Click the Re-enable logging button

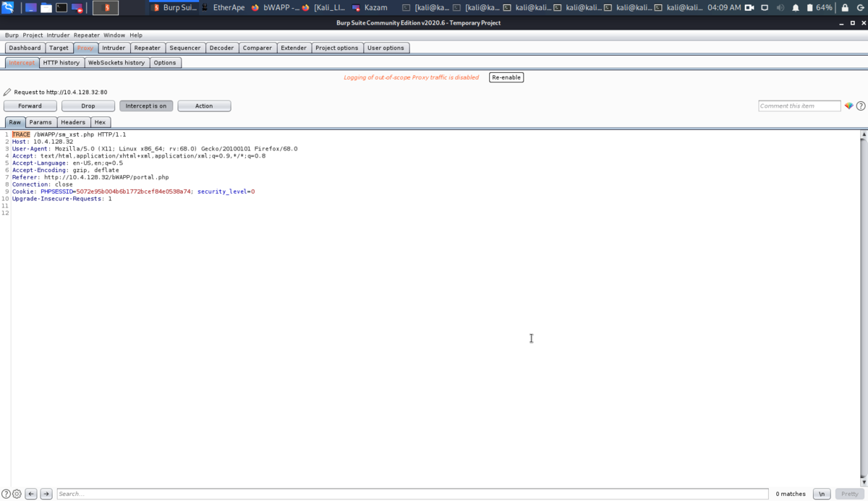(x=506, y=77)
